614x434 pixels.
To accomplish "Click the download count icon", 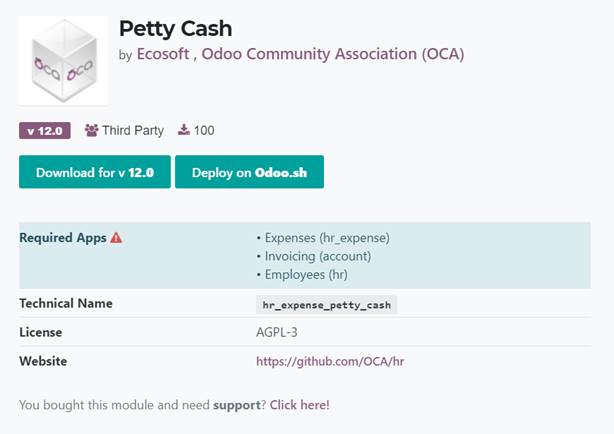I will click(x=184, y=130).
